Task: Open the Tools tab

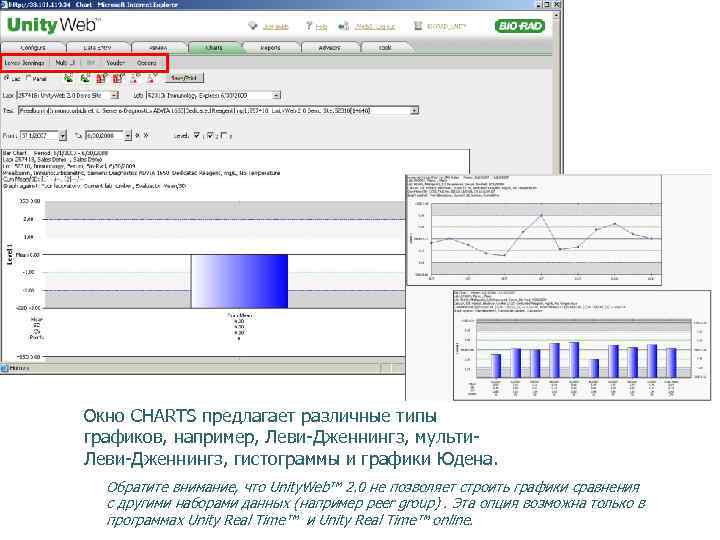Action: pyautogui.click(x=386, y=48)
